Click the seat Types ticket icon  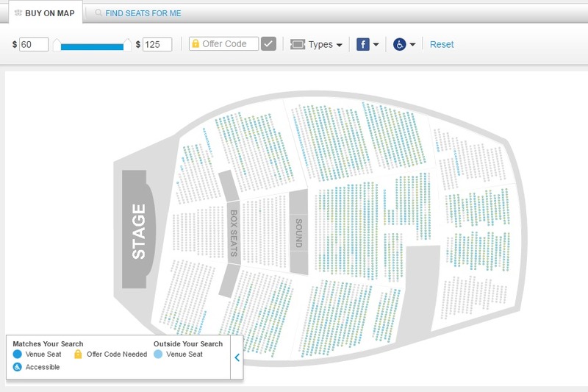tap(298, 44)
